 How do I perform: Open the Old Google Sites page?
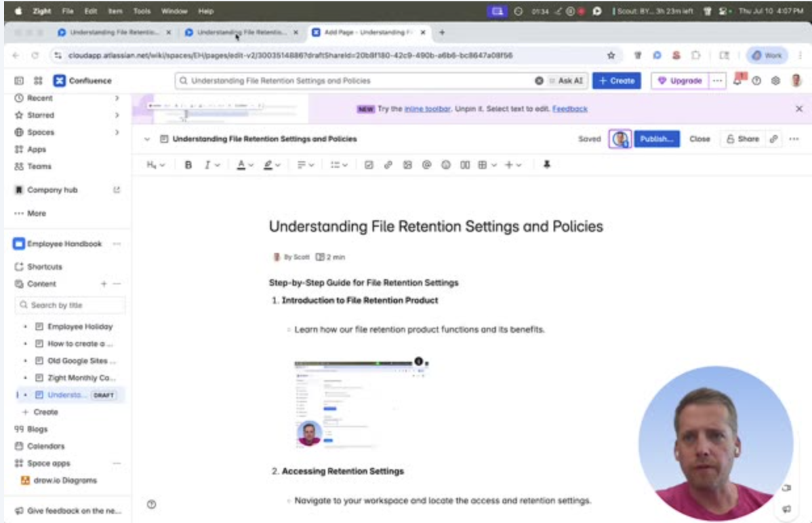tap(81, 360)
